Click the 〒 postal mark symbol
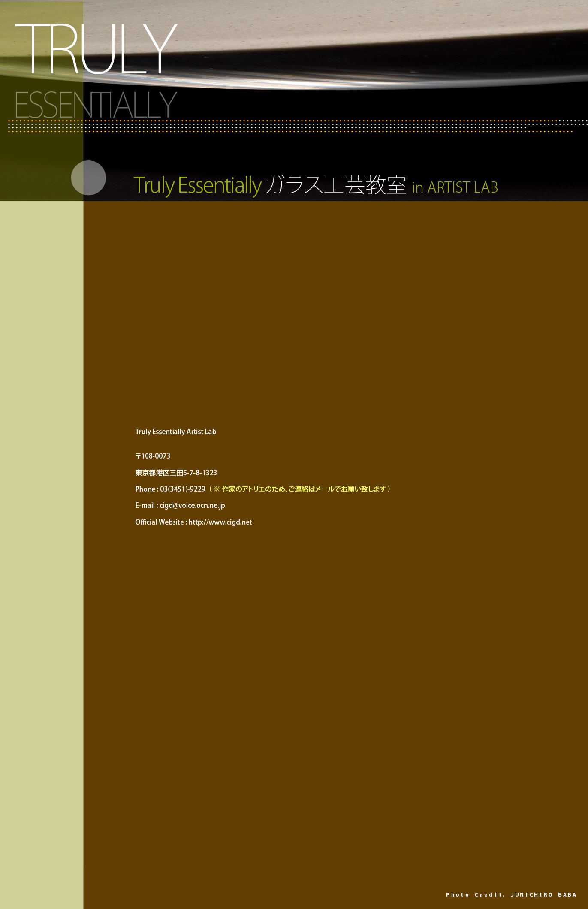The width and height of the screenshot is (588, 909). (x=138, y=456)
